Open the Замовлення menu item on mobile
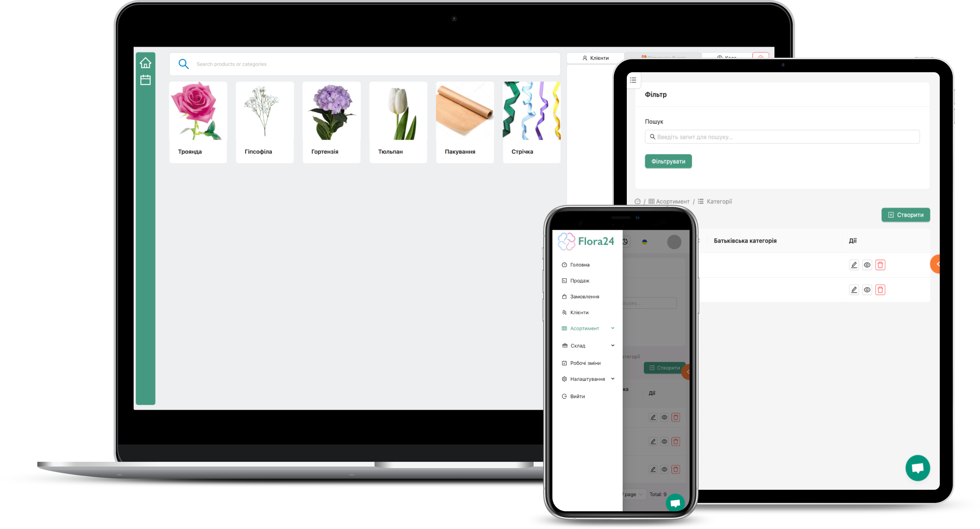980x529 pixels. click(x=584, y=296)
